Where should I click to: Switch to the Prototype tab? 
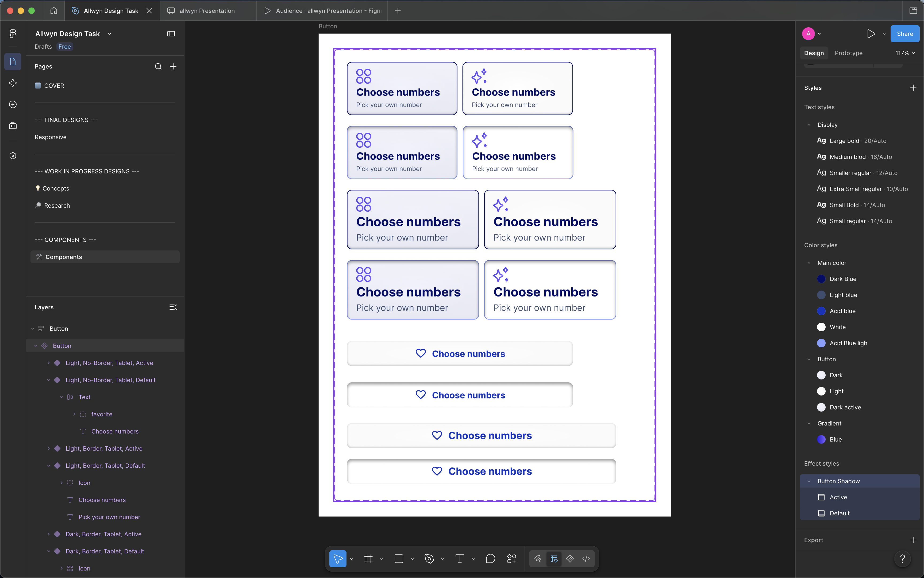pos(848,53)
